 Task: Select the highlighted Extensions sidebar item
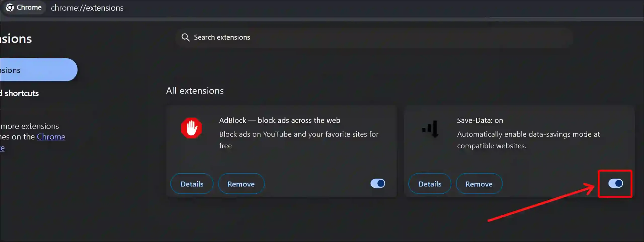pyautogui.click(x=38, y=70)
